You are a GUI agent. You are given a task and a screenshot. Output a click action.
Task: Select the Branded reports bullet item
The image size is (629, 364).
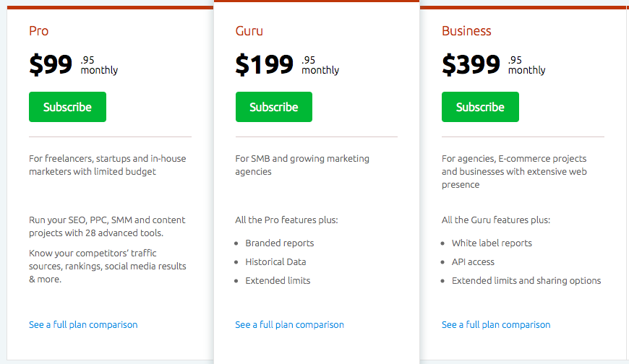point(280,243)
